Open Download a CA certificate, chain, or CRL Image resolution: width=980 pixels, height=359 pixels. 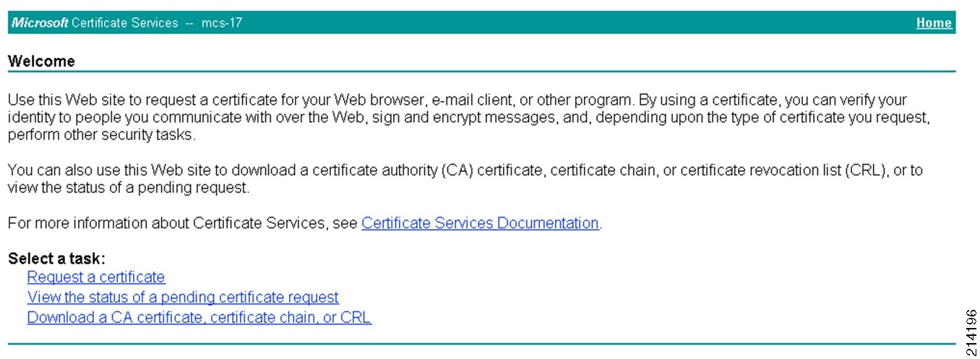pos(199,317)
